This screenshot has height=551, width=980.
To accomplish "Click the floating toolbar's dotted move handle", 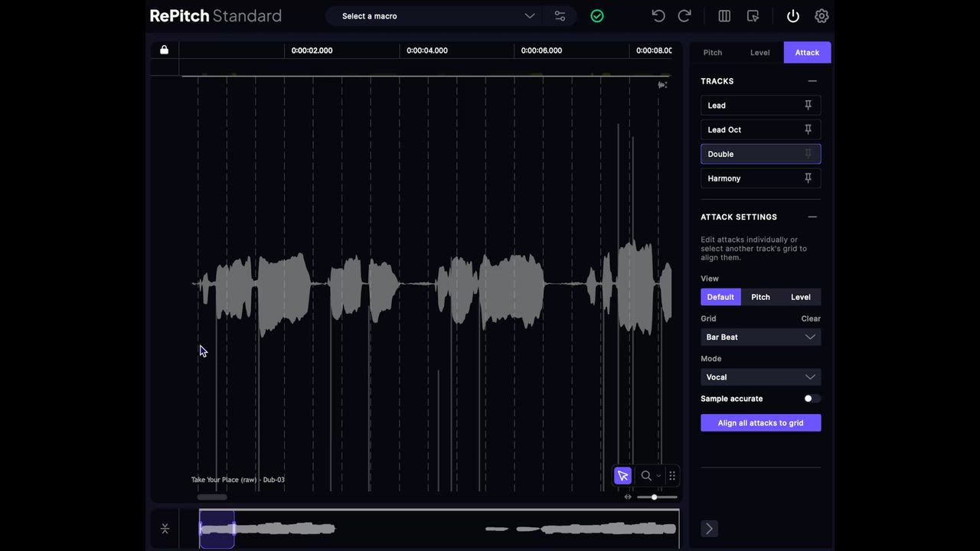I will coord(672,476).
